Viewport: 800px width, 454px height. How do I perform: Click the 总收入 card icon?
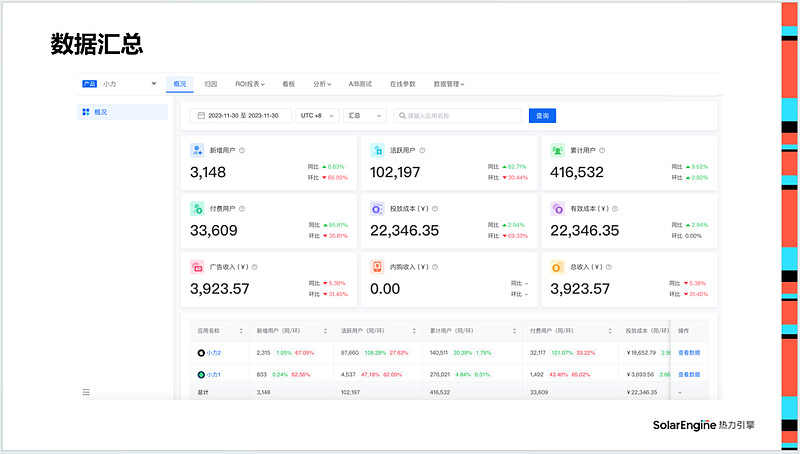click(558, 267)
